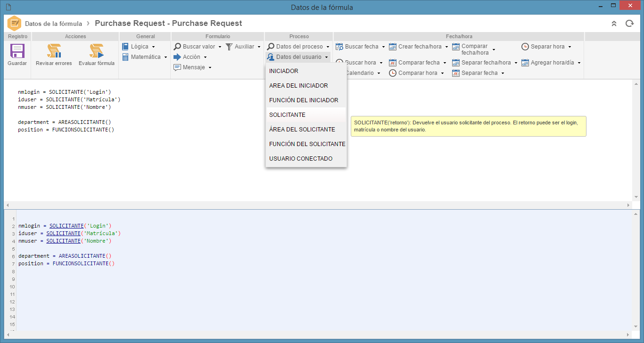Image resolution: width=644 pixels, height=343 pixels.
Task: Click the upper pane scrollbar down arrow
Action: (636, 197)
